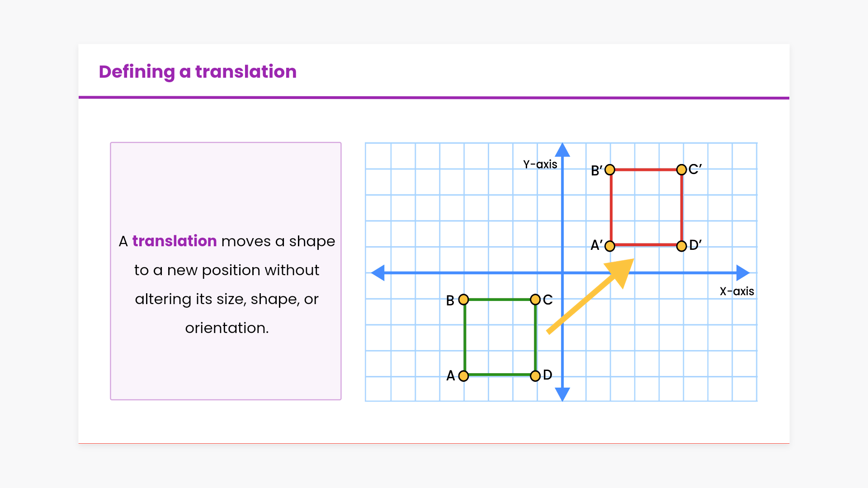This screenshot has width=868, height=488.
Task: Click the upward arrowhead of the Y-axis
Action: [x=562, y=150]
